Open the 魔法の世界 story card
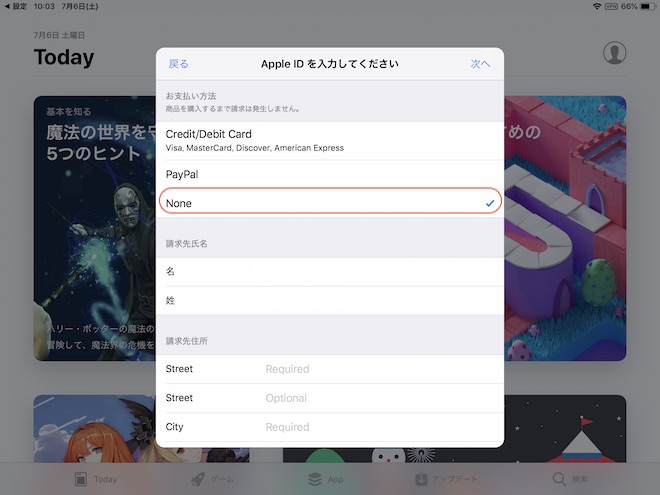Viewport: 660px width, 495px height. (x=95, y=228)
